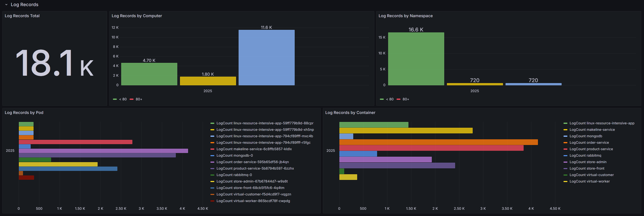The width and height of the screenshot is (644, 216).
Task: Collapse the Log Records row chevron
Action: 6,5
